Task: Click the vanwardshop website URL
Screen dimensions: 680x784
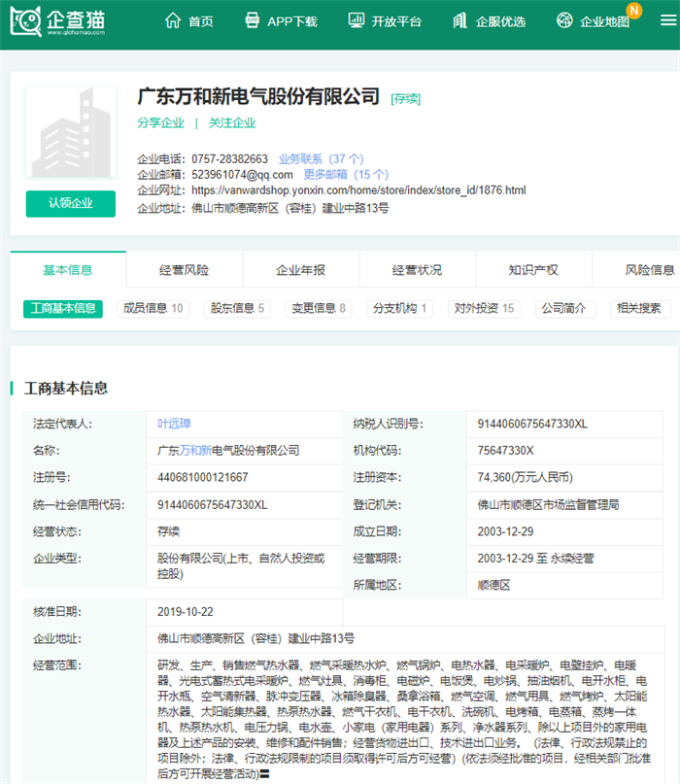Action: click(358, 190)
